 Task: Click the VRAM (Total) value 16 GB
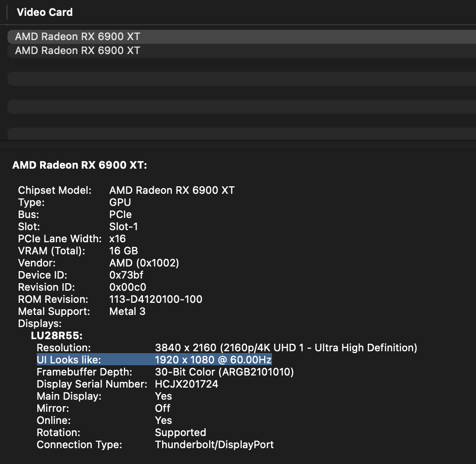[x=123, y=251]
